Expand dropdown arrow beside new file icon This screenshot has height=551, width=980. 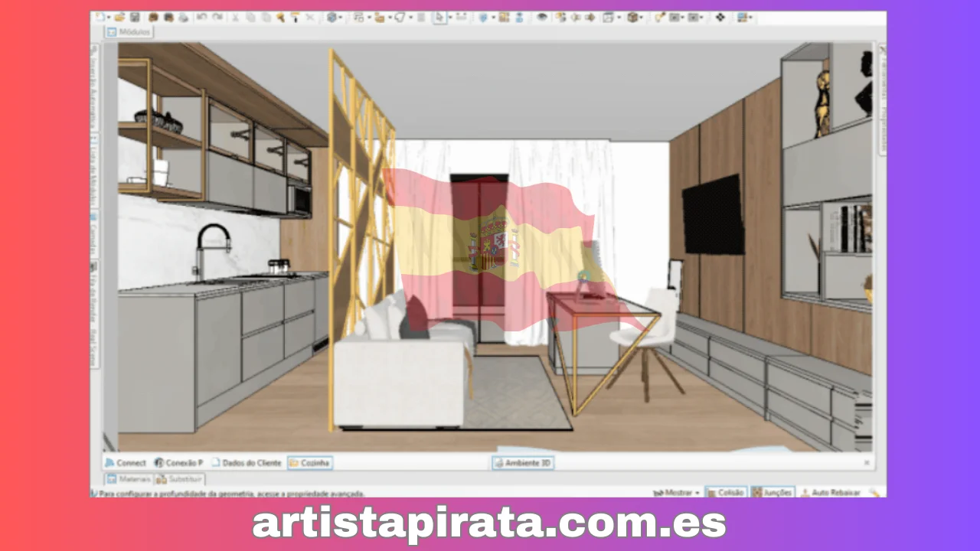pos(109,17)
